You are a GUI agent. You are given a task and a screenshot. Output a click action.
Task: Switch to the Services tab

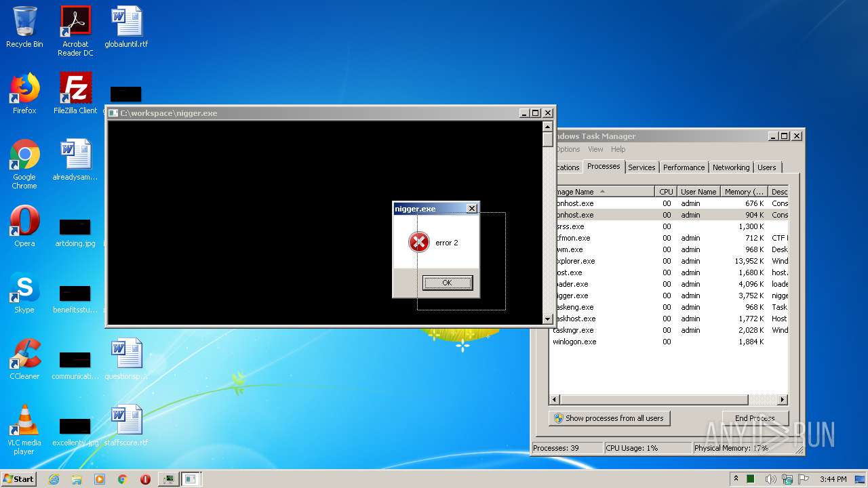coord(642,167)
